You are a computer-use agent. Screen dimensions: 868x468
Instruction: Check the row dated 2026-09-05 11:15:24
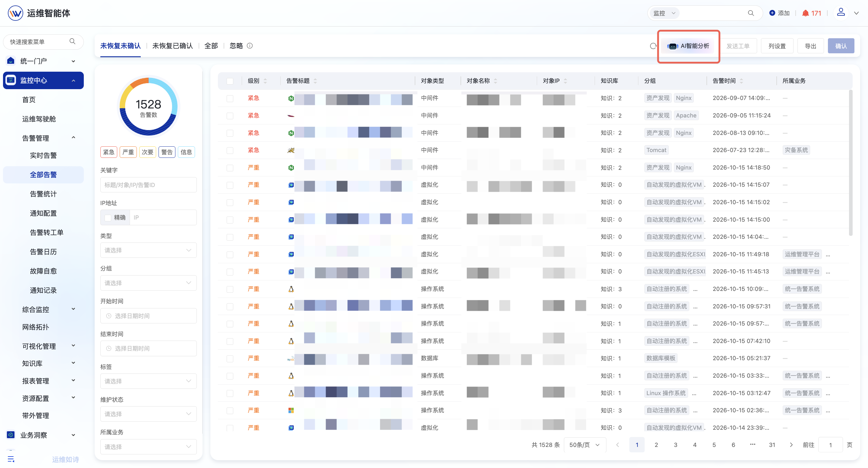(x=230, y=115)
